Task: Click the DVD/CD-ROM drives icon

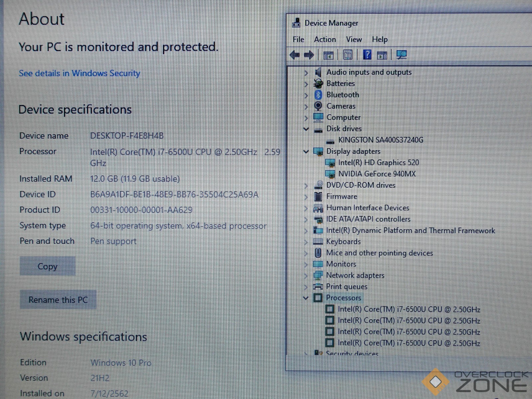Action: [318, 185]
